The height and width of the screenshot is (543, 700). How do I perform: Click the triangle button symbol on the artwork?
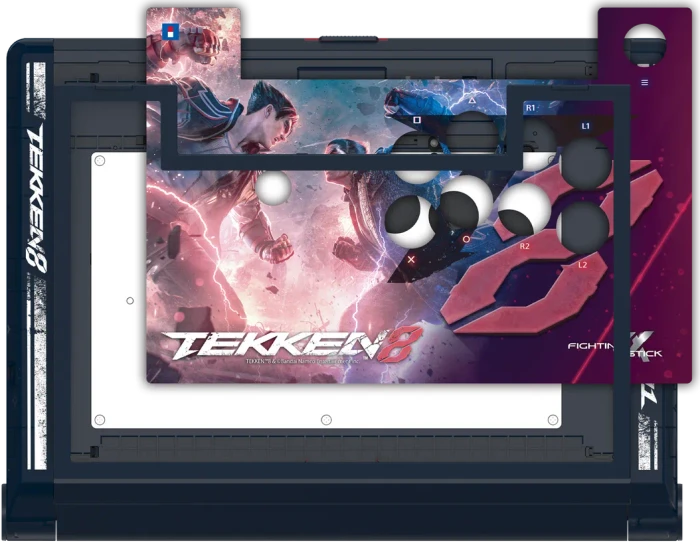point(472,100)
